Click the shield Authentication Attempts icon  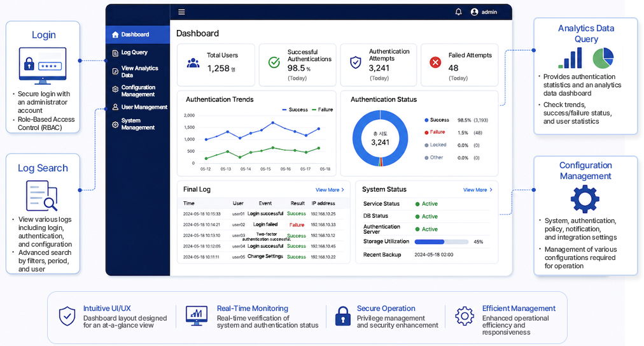[355, 62]
